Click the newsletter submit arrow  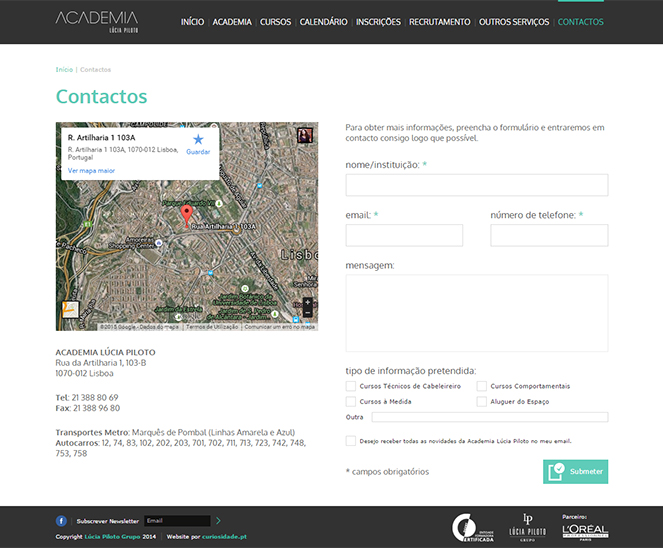218,521
